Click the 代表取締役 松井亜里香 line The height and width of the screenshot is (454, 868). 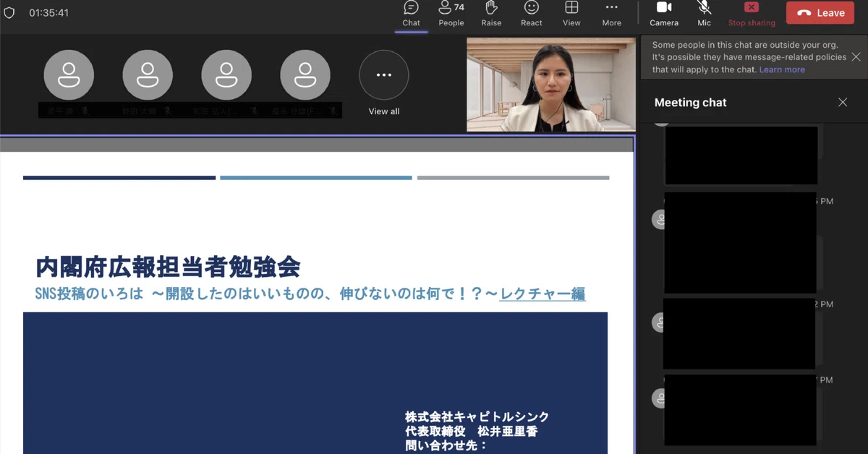[x=472, y=431]
